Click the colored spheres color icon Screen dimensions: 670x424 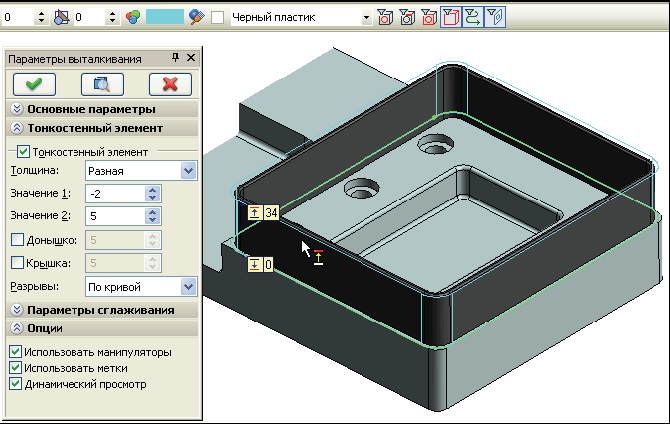133,17
